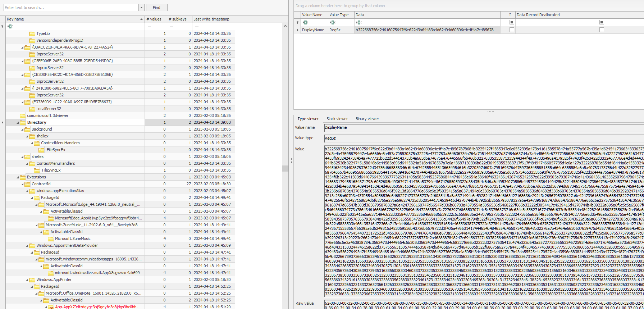Click the FileSyncEx folder icon under Background
Screen dimensions: 644x309
point(41,150)
